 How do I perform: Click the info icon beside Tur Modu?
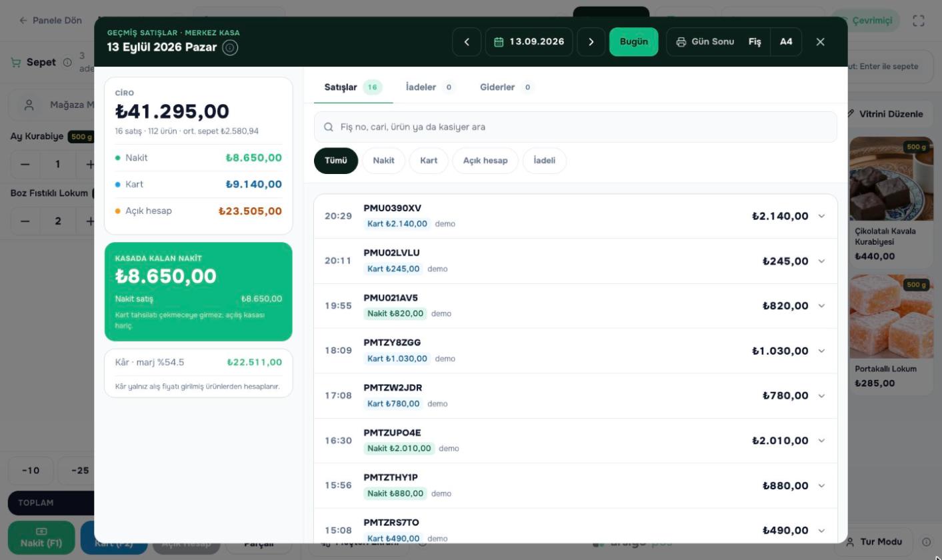click(x=927, y=542)
